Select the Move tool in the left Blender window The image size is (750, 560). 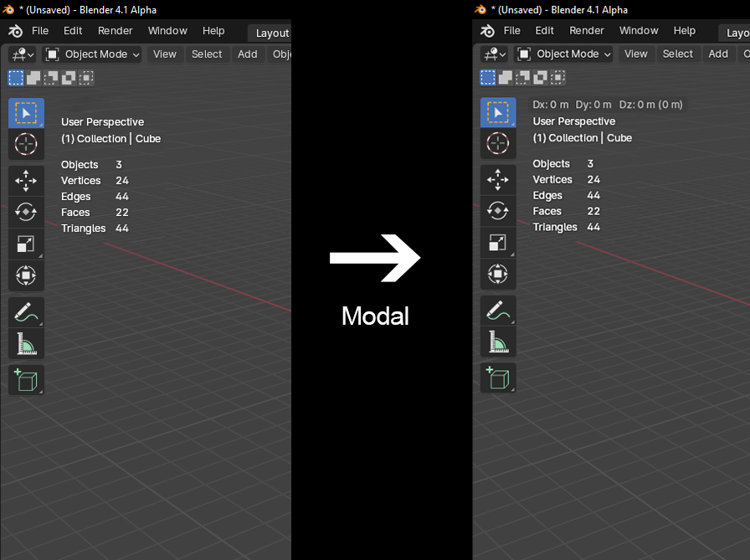[26, 181]
